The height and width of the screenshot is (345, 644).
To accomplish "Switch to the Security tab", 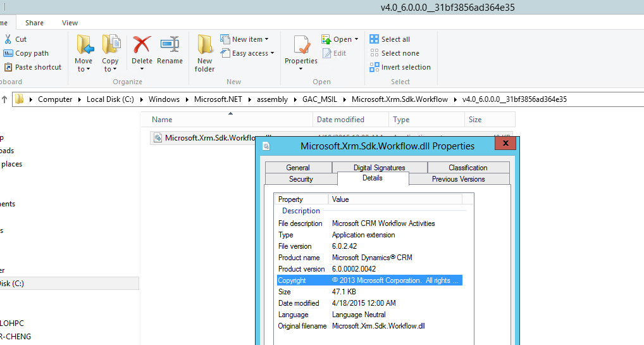I will click(301, 179).
